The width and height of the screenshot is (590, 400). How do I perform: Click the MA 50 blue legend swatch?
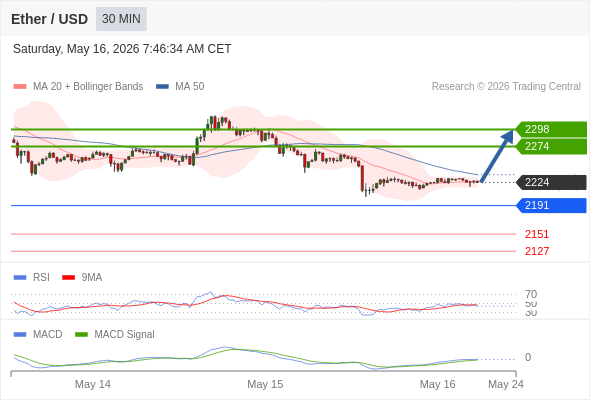click(162, 87)
